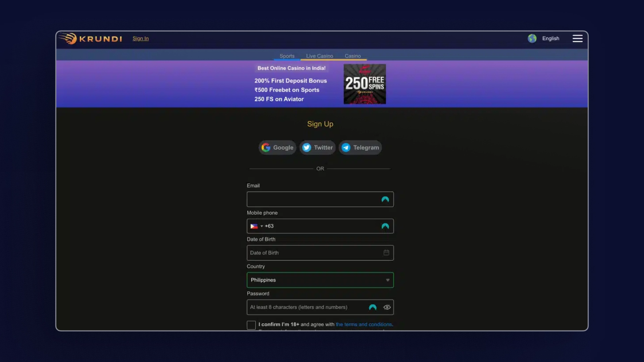
Task: Open the terms and conditions link
Action: [x=364, y=324]
